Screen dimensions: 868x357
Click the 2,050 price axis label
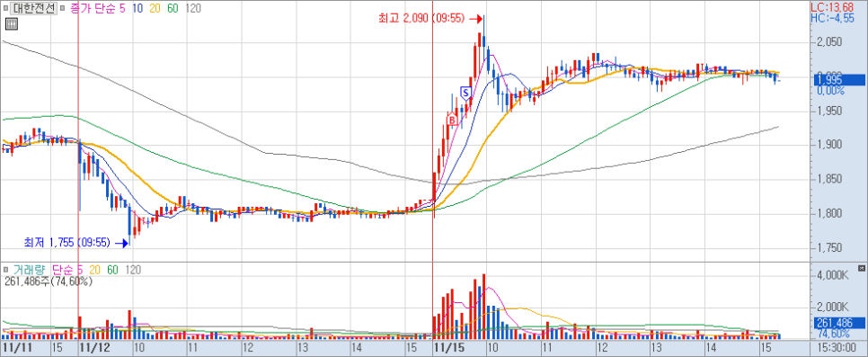point(829,42)
